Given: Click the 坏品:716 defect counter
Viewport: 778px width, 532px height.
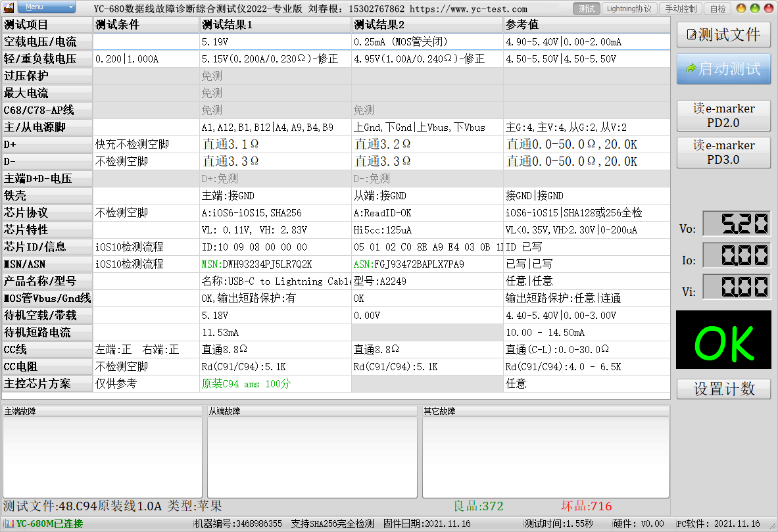Looking at the screenshot, I should [587, 506].
